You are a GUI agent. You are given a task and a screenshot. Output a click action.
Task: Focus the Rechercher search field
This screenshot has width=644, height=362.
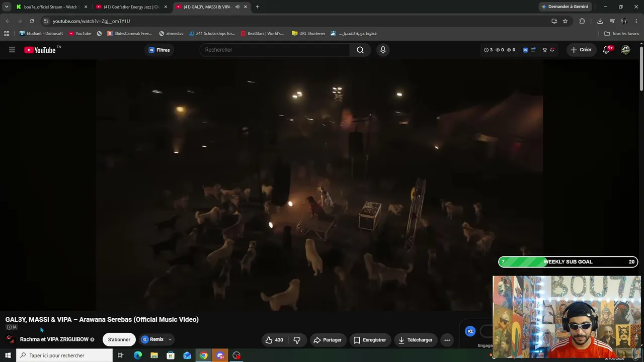pyautogui.click(x=275, y=50)
